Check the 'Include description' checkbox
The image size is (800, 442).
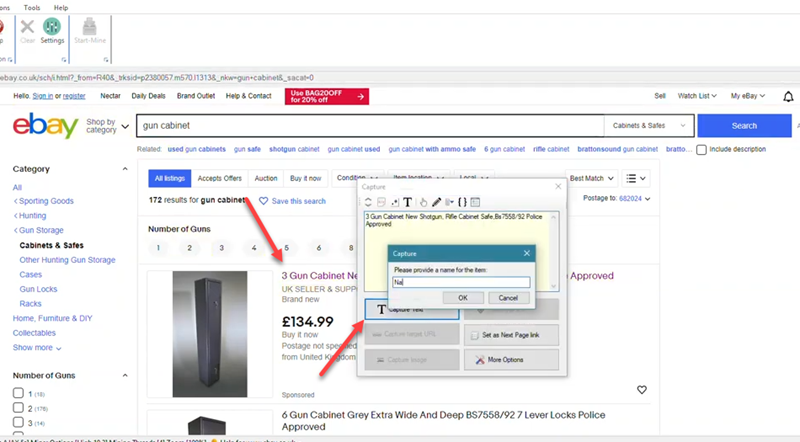pyautogui.click(x=701, y=149)
